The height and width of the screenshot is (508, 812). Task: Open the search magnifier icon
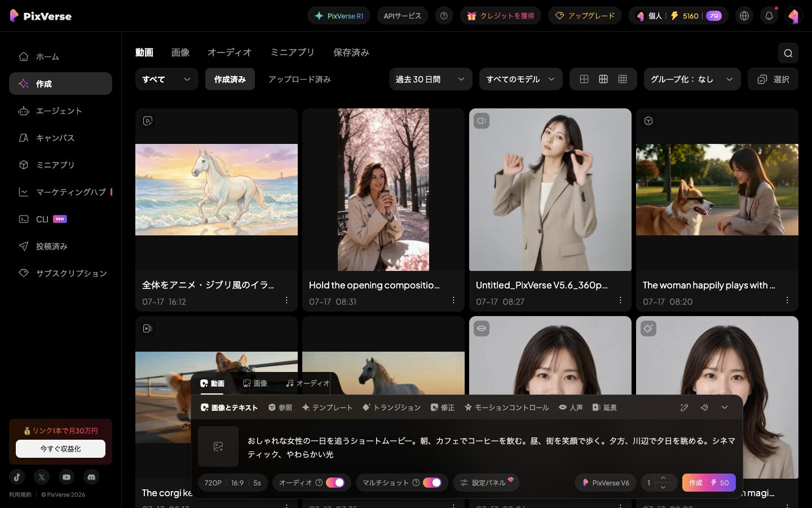[788, 53]
